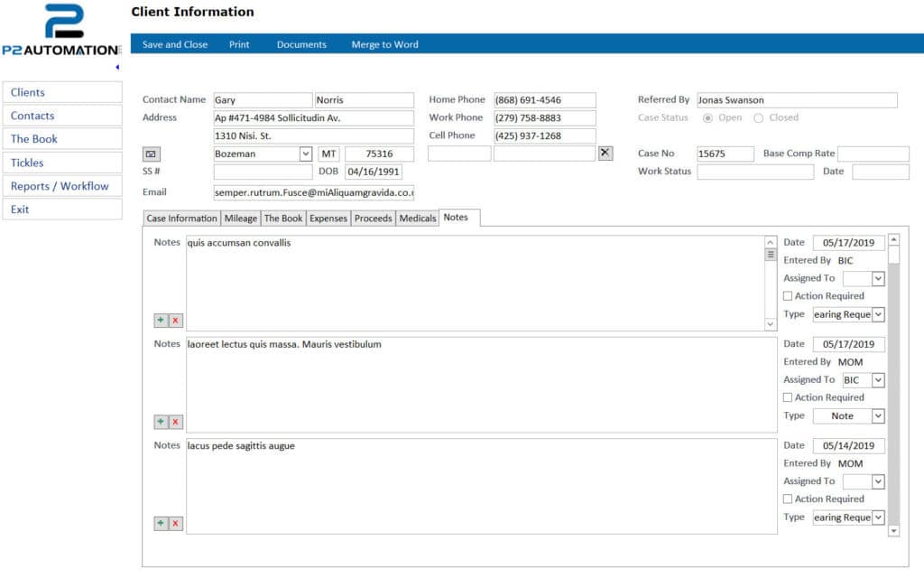
Task: Click the notes list vertical scrollbar down arrow
Action: pos(894,531)
